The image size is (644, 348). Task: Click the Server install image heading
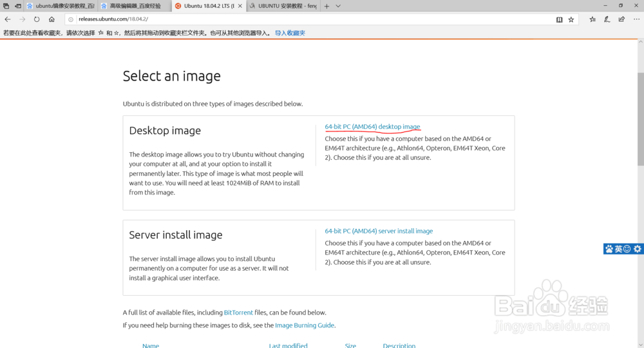[x=175, y=235]
